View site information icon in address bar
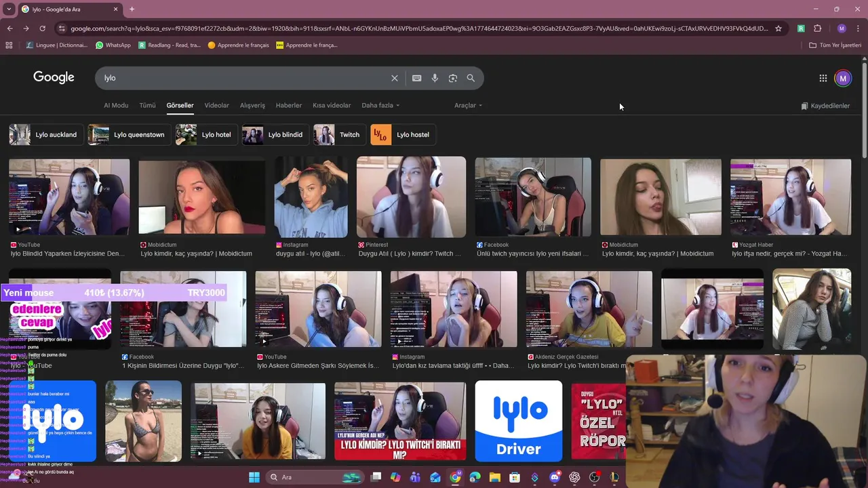Screen dimensions: 868x488 (62, 28)
